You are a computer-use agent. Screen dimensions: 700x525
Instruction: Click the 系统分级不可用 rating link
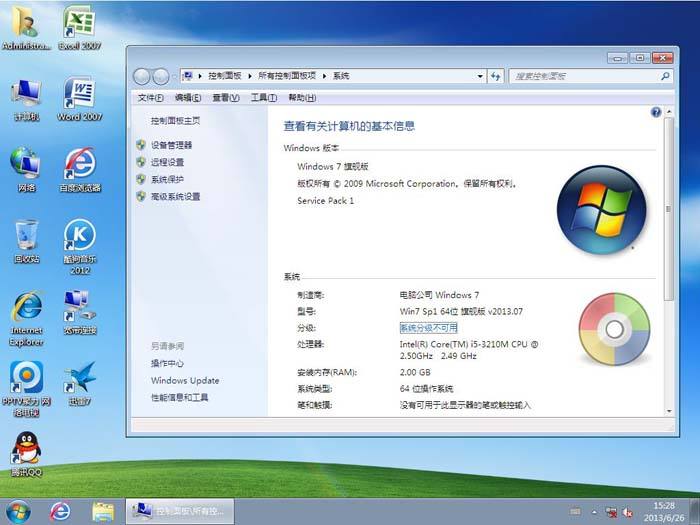428,327
